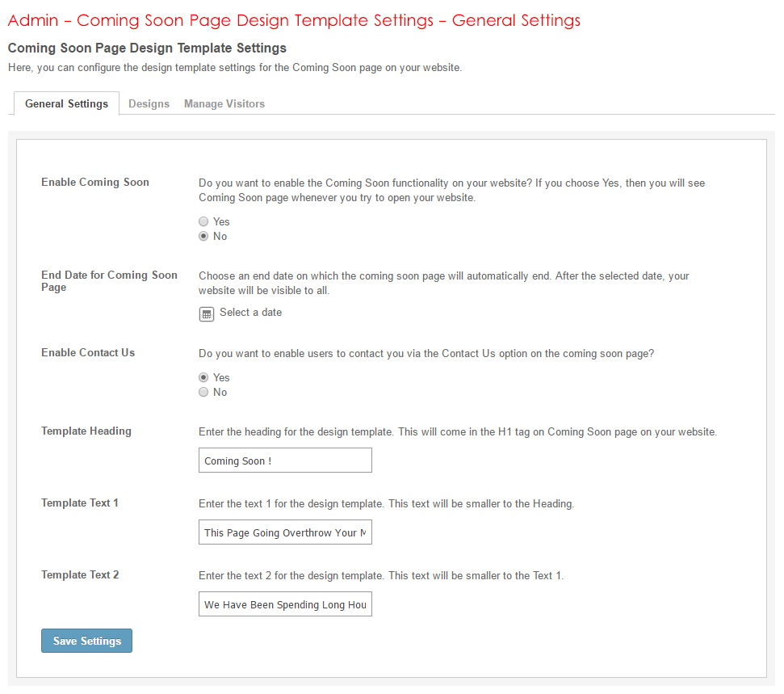Select Yes for Enable Contact Us
This screenshot has height=694, width=784.
point(204,378)
